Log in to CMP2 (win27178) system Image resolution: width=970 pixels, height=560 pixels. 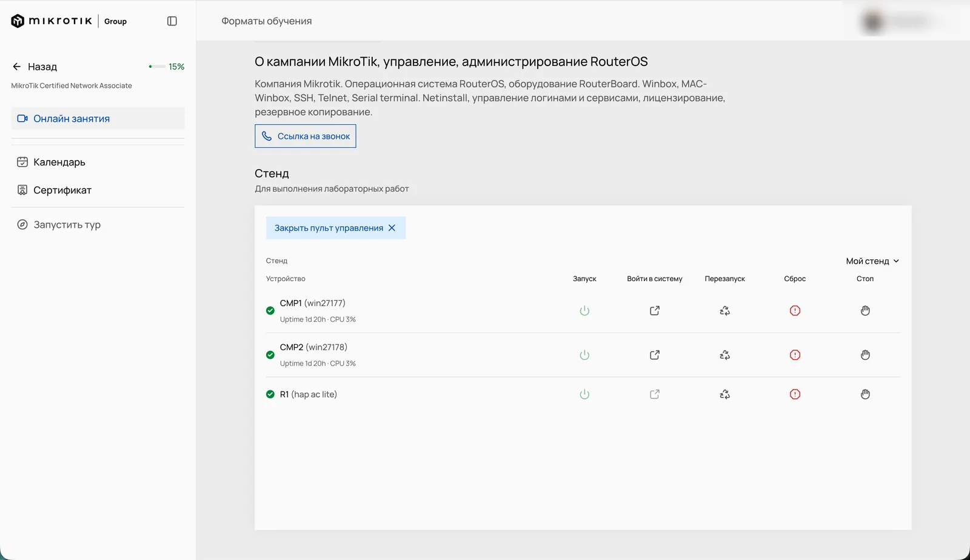(x=655, y=355)
